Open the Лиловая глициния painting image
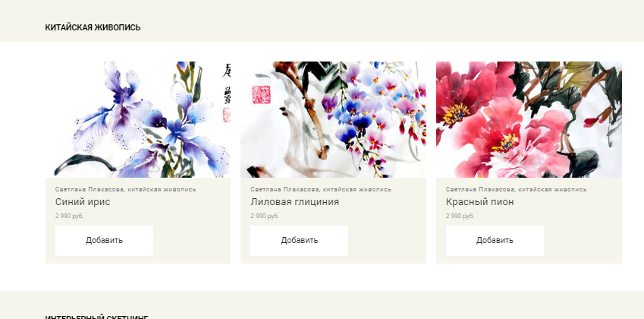 coord(333,120)
